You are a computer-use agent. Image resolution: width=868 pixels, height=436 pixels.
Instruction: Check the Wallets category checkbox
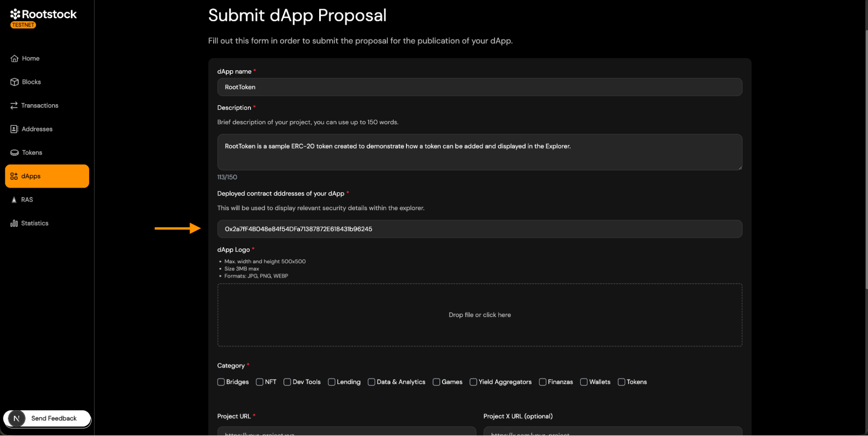click(584, 382)
